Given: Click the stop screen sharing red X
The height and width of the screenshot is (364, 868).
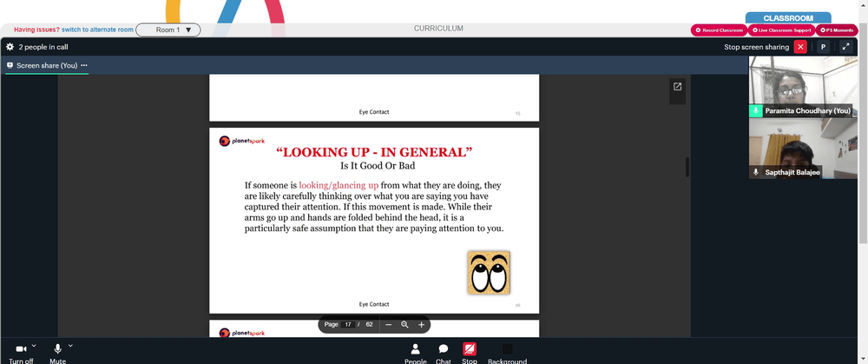Looking at the screenshot, I should [800, 47].
